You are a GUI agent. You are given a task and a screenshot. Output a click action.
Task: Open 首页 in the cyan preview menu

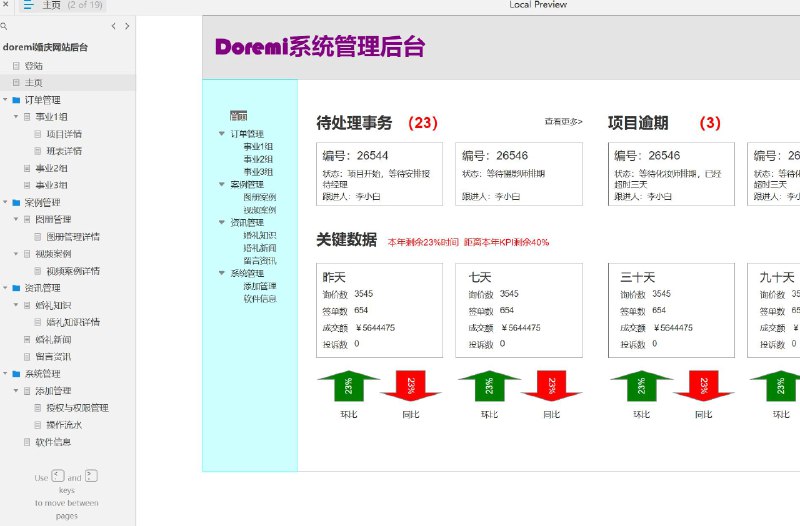(238, 116)
